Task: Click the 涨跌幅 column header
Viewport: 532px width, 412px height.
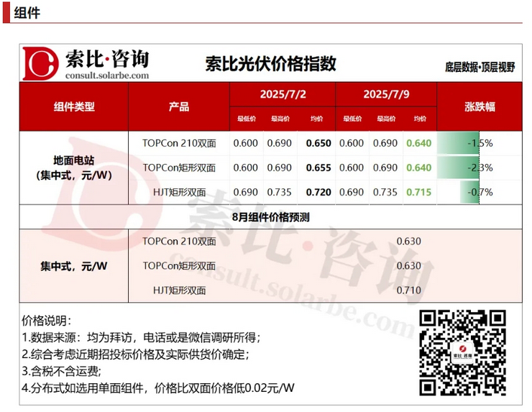Action: [x=480, y=106]
